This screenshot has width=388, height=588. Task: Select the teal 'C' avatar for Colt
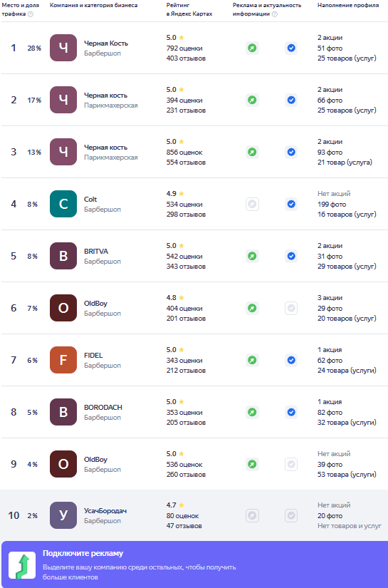pos(63,204)
